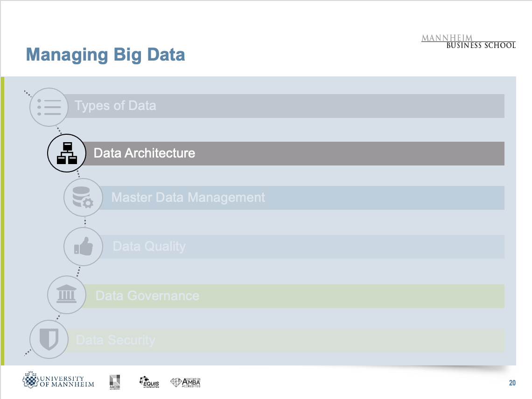Click the University of Mannheim crest logo
532x399 pixels.
pos(30,380)
